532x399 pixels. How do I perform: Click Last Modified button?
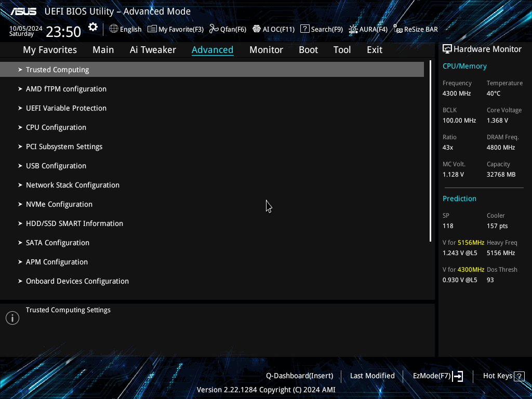[x=372, y=376]
